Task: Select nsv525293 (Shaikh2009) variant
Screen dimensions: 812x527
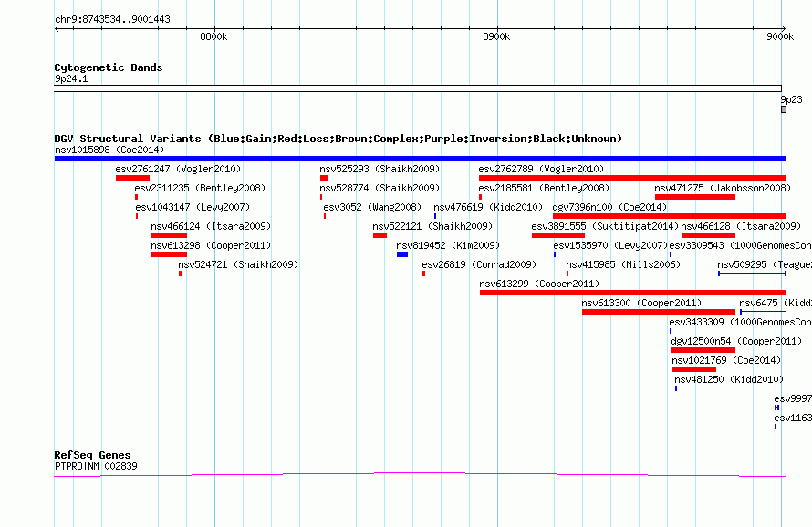Action: (380, 169)
